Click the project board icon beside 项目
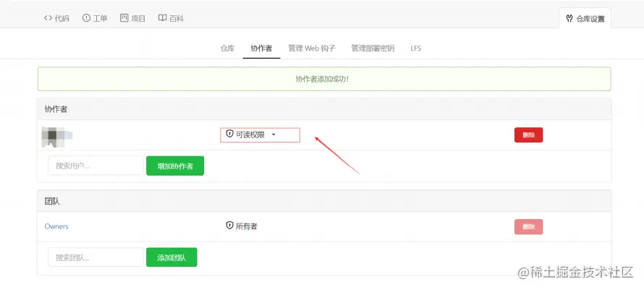The image size is (644, 290). click(124, 18)
